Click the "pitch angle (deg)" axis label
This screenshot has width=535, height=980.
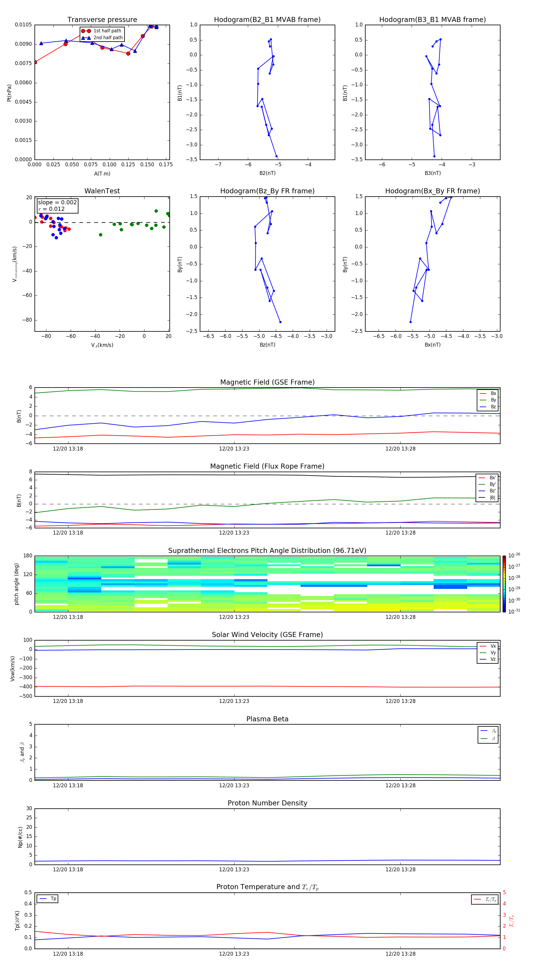click(x=16, y=584)
